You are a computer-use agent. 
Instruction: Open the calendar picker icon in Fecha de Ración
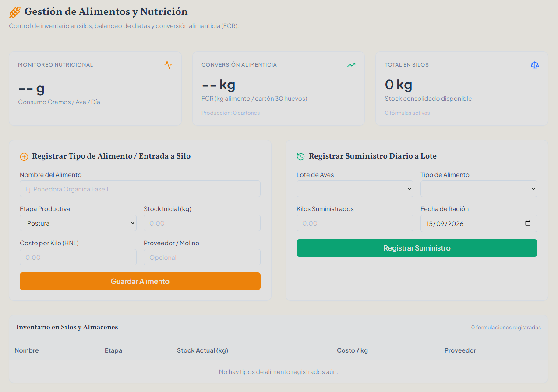(x=528, y=223)
